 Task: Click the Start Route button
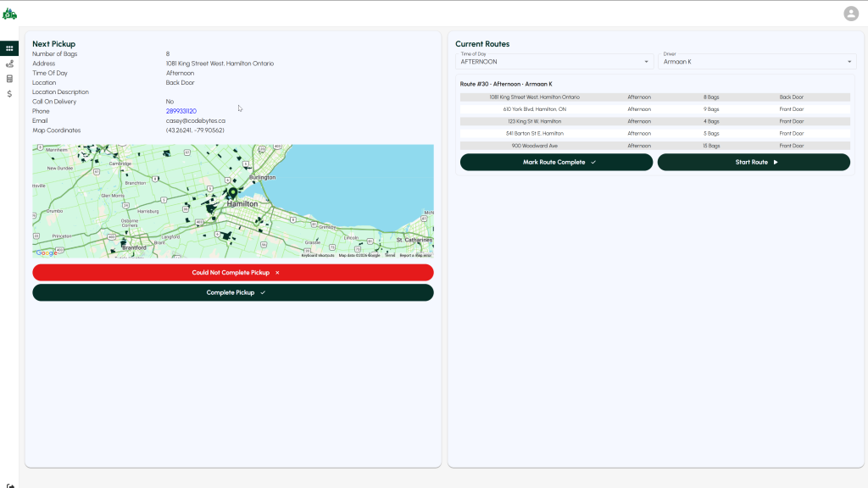(x=754, y=162)
